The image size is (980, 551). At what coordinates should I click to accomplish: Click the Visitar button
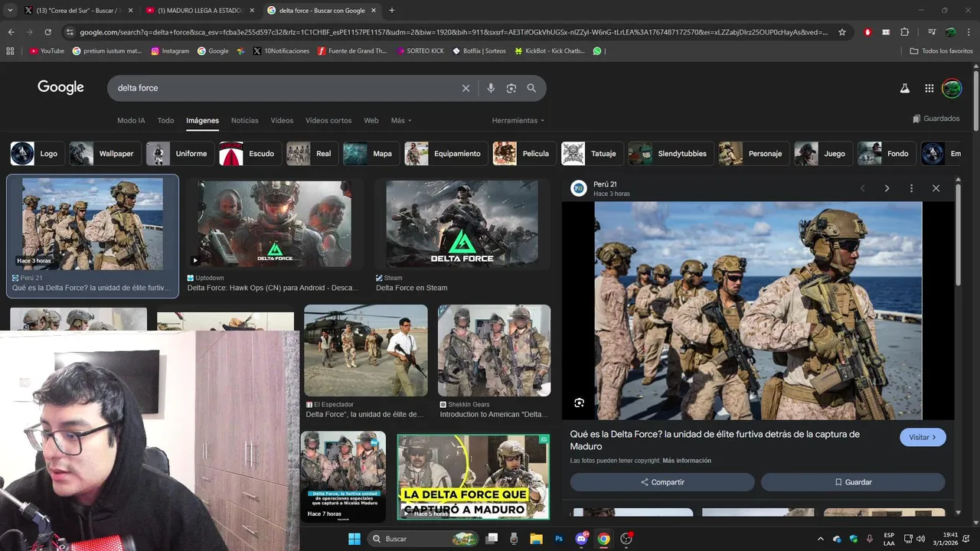(923, 437)
